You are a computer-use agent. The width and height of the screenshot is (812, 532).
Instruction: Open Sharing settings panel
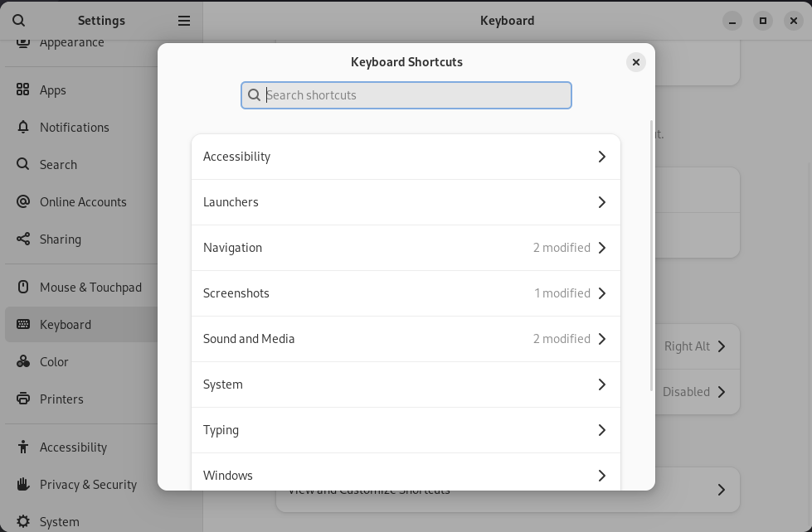(81, 239)
